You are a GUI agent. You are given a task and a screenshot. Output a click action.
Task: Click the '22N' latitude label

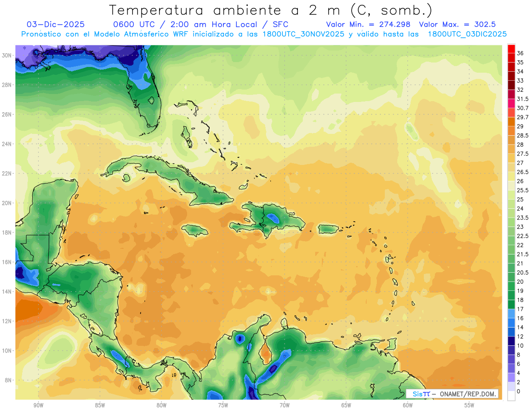[8, 173]
